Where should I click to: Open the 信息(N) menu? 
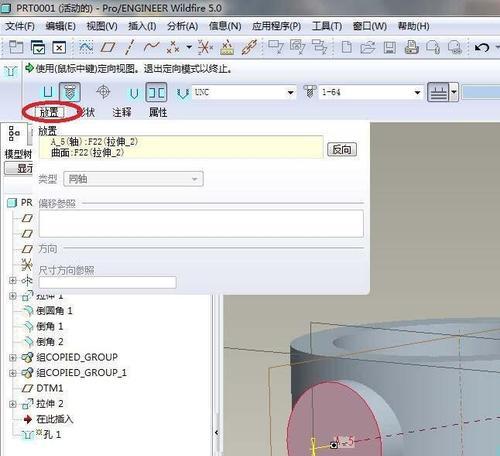(x=225, y=26)
